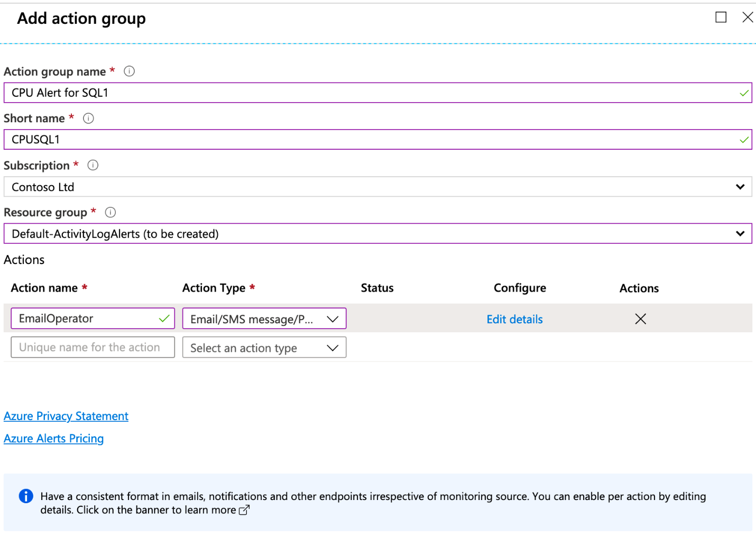Close the Add action group panel
This screenshot has height=536, width=756.
[x=748, y=17]
